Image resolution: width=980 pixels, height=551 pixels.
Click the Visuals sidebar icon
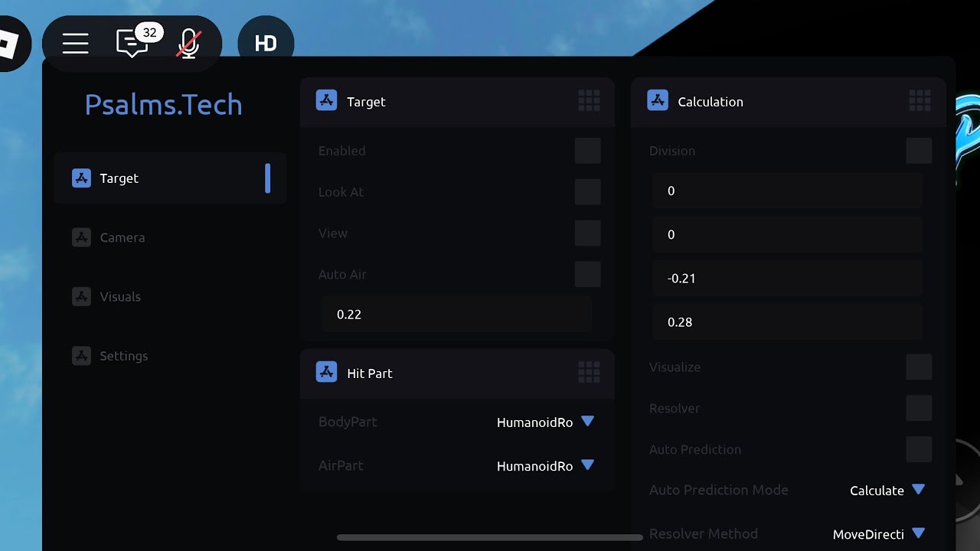81,296
